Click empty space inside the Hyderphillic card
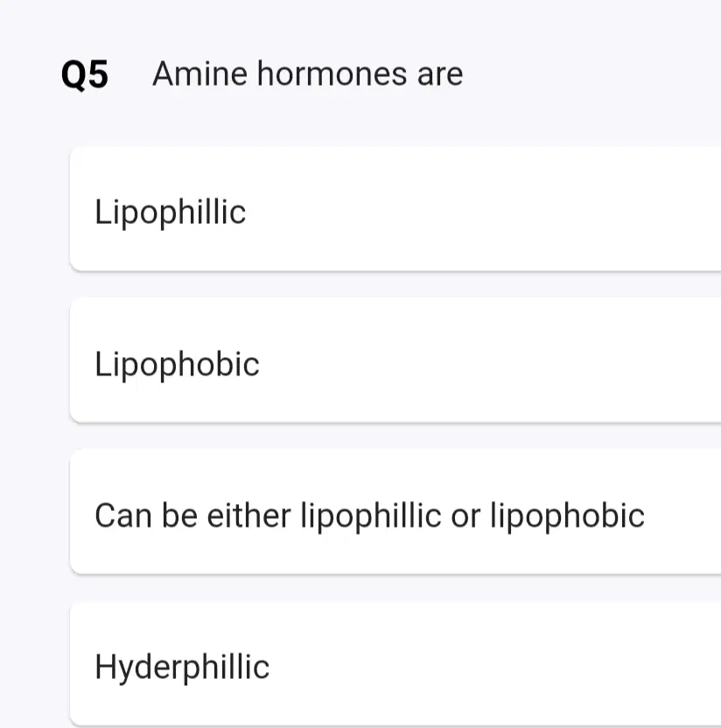 coord(487,664)
